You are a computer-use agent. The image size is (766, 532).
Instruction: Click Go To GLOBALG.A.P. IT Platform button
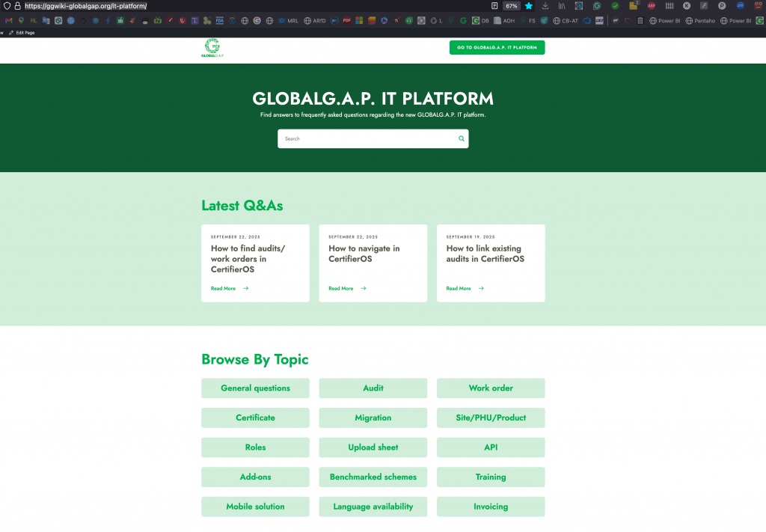click(x=497, y=48)
